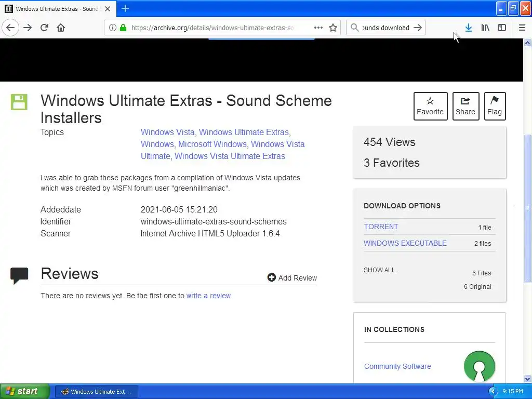Click the scrollbar down arrow

click(x=527, y=379)
